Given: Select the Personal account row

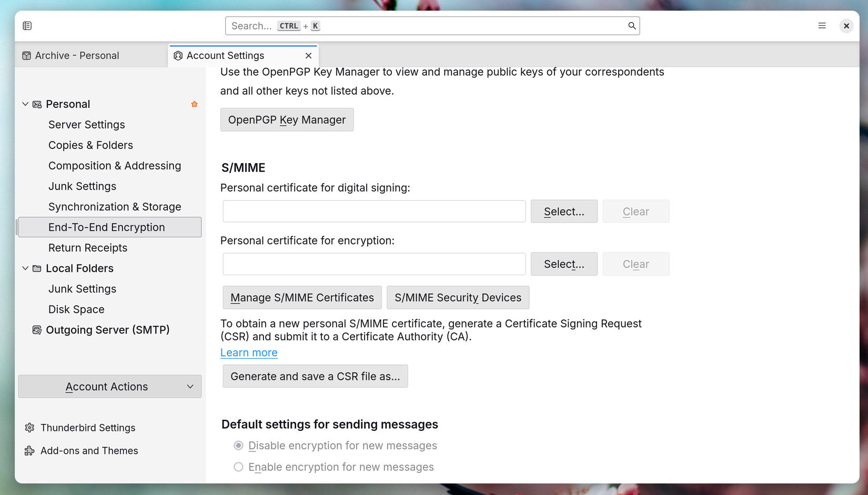Looking at the screenshot, I should pyautogui.click(x=110, y=104).
